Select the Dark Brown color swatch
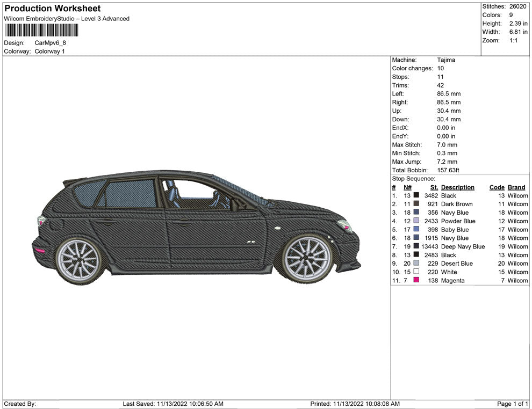 (x=416, y=204)
